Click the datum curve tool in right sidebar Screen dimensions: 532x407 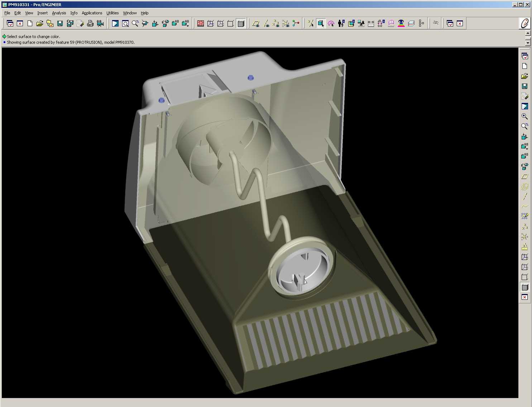coord(524,207)
